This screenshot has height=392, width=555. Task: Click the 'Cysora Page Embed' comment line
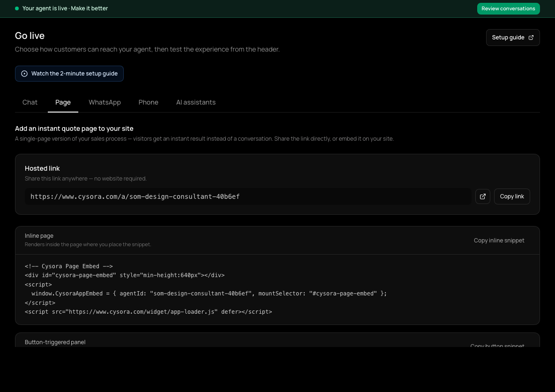pos(68,266)
